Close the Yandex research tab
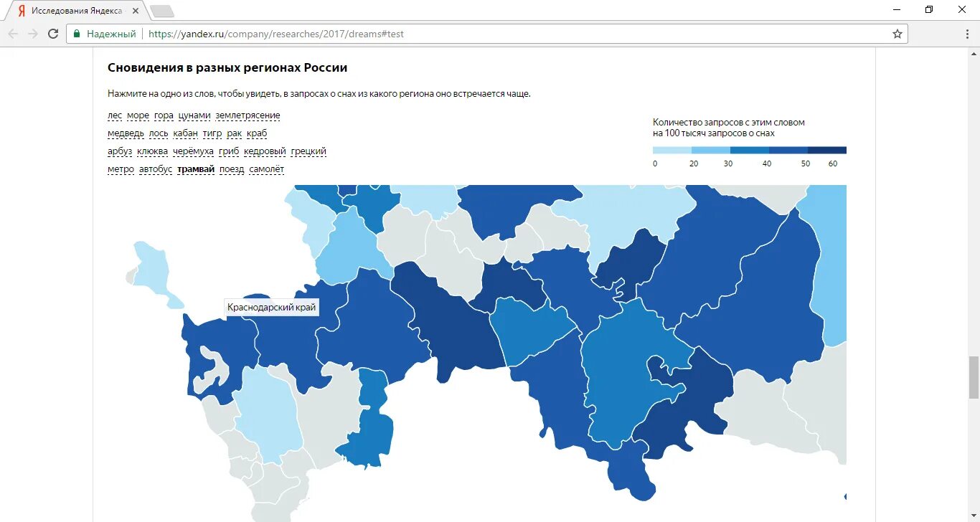This screenshot has height=522, width=980. (136, 11)
